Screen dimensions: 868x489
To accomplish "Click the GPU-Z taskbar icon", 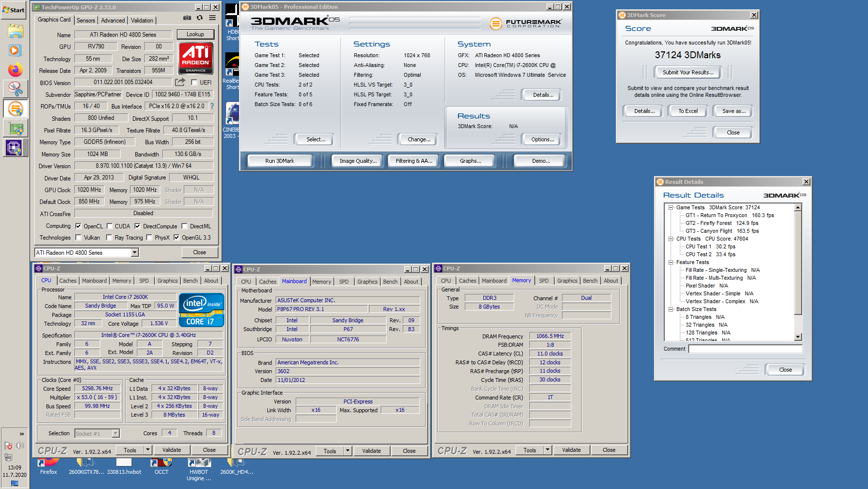I will click(x=15, y=129).
